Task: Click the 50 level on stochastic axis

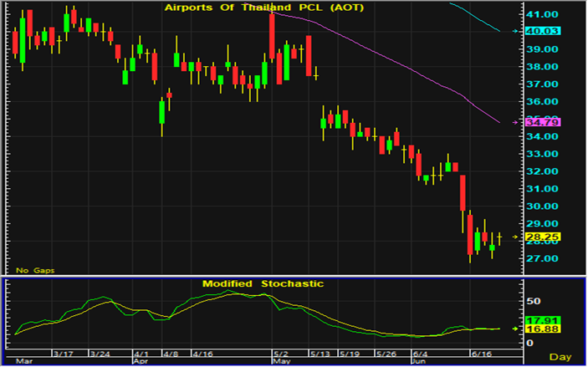Action: [x=533, y=302]
